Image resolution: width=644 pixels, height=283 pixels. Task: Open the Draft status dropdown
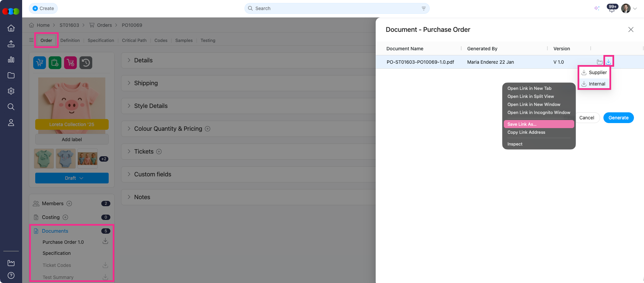(x=72, y=178)
